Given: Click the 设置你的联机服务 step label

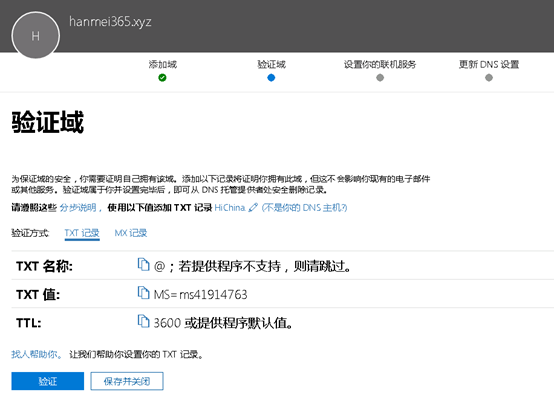Looking at the screenshot, I should pyautogui.click(x=380, y=64).
